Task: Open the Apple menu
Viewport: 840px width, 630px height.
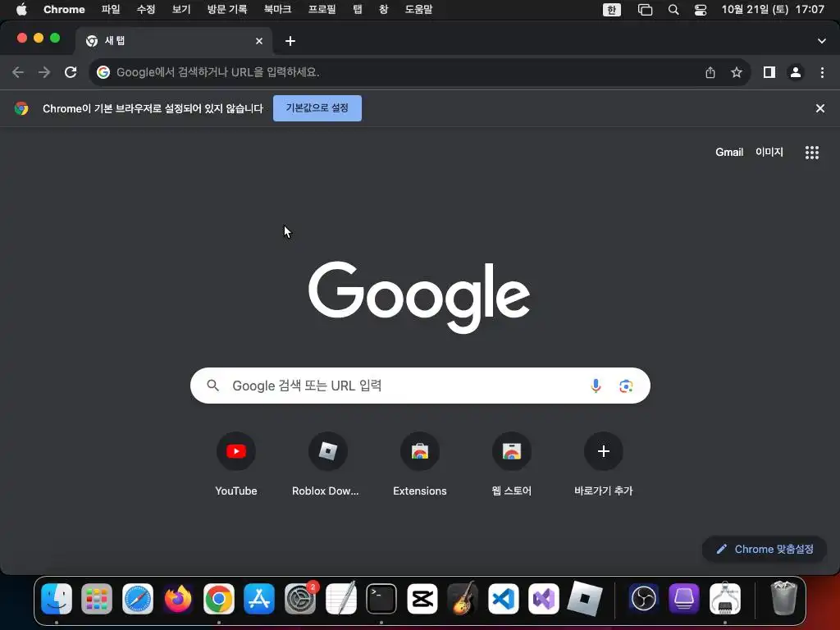Action: click(x=21, y=9)
